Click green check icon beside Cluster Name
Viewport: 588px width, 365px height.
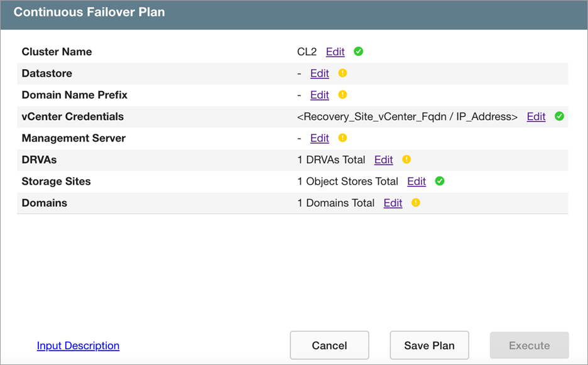[x=359, y=52]
